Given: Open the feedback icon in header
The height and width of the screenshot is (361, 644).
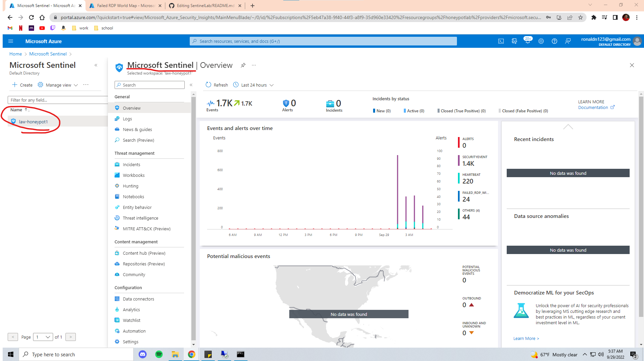Looking at the screenshot, I should [568, 41].
